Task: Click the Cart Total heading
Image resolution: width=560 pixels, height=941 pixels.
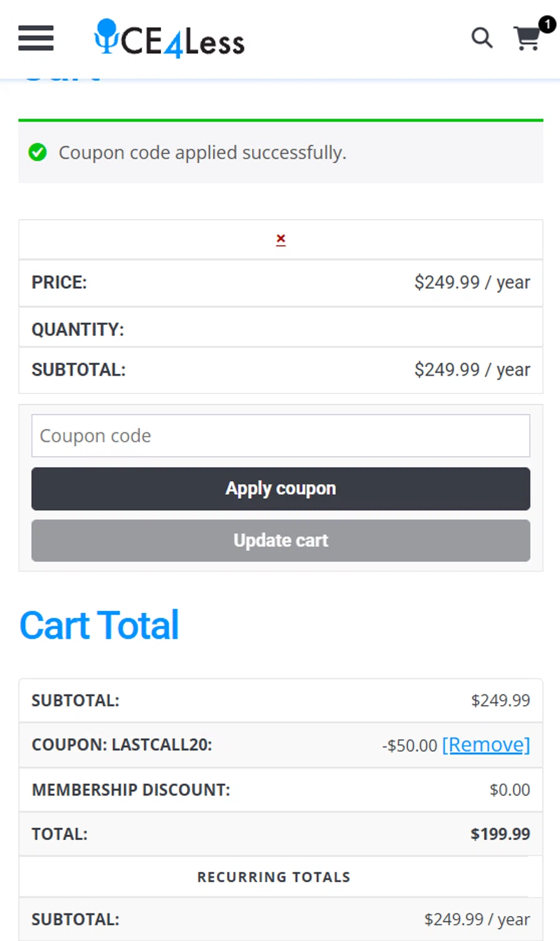Action: click(99, 625)
